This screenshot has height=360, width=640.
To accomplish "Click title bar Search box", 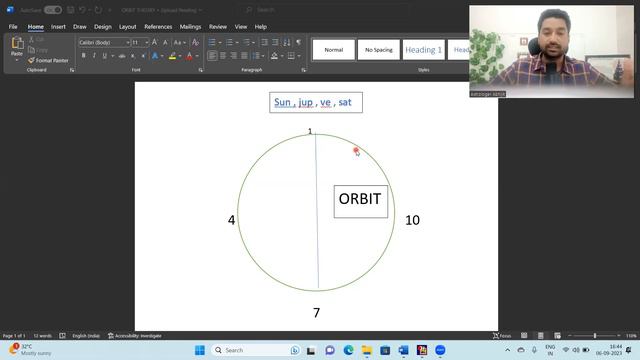I will click(327, 10).
